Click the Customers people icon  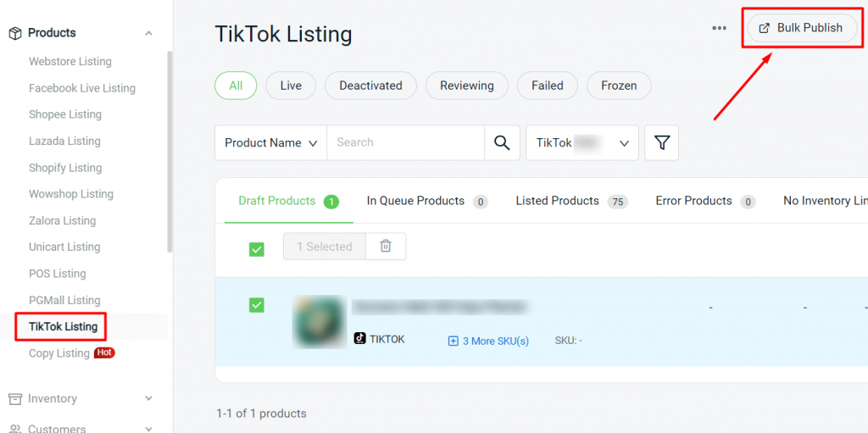pos(14,428)
